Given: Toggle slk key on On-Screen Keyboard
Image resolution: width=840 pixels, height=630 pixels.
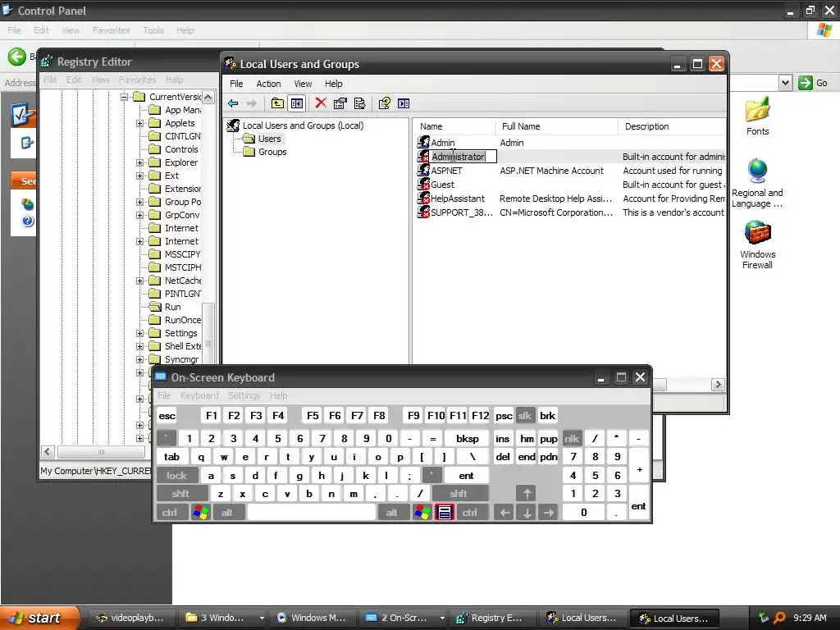Looking at the screenshot, I should pos(525,416).
